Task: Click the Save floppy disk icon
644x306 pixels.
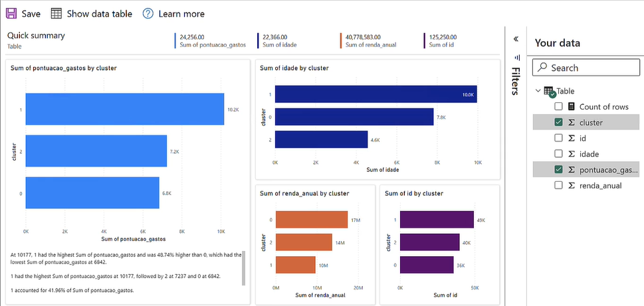Action: point(11,13)
